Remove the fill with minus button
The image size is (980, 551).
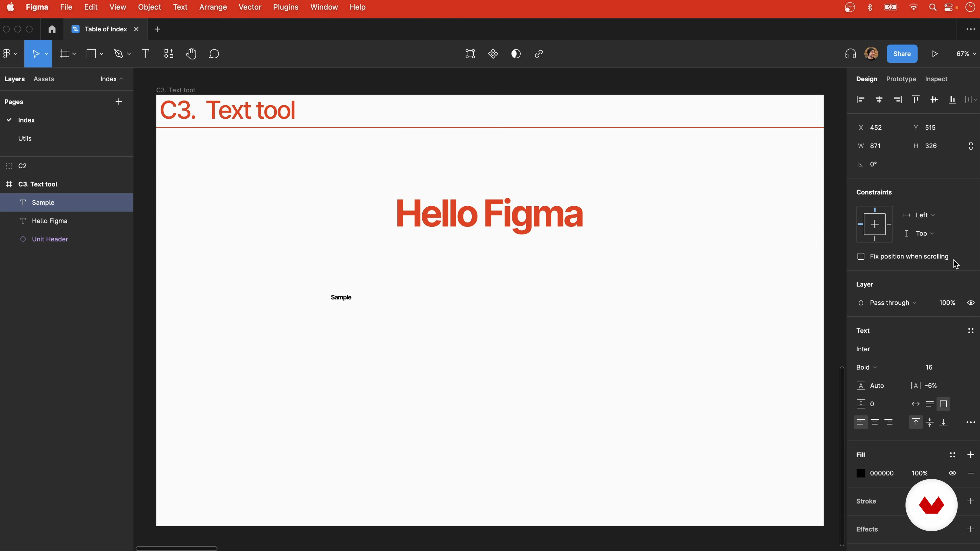pos(971,473)
